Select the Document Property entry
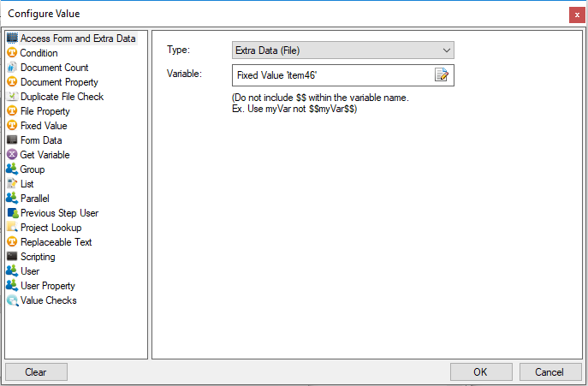588x386 pixels. point(59,82)
